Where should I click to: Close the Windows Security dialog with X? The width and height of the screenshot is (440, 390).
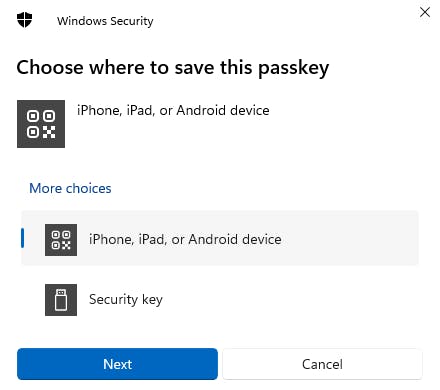pos(425,12)
